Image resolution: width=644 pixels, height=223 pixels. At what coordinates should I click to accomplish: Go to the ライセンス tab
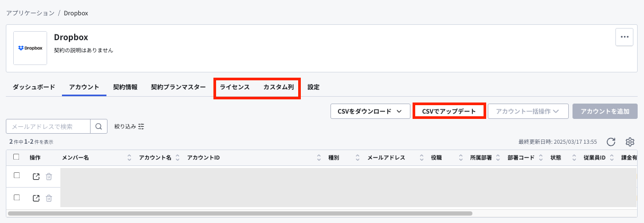point(235,87)
